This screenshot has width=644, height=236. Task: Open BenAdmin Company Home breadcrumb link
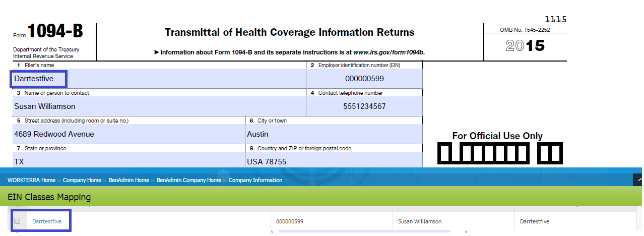coord(189,180)
